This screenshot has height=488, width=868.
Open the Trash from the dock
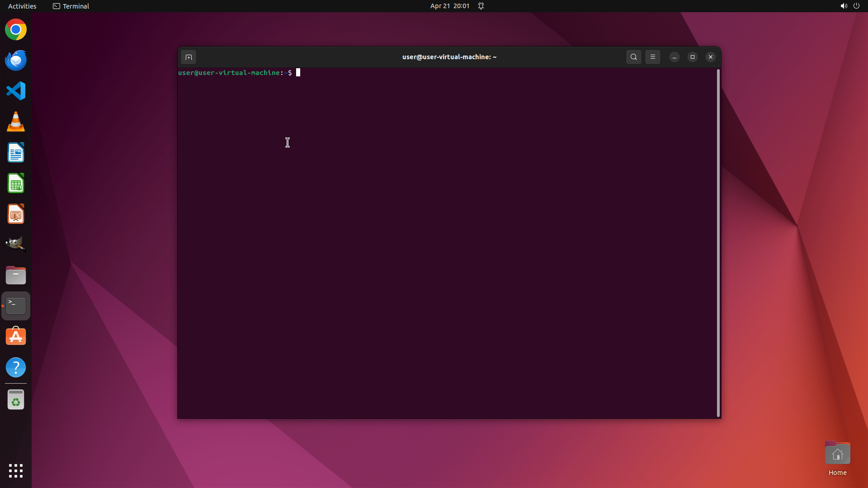point(16,399)
